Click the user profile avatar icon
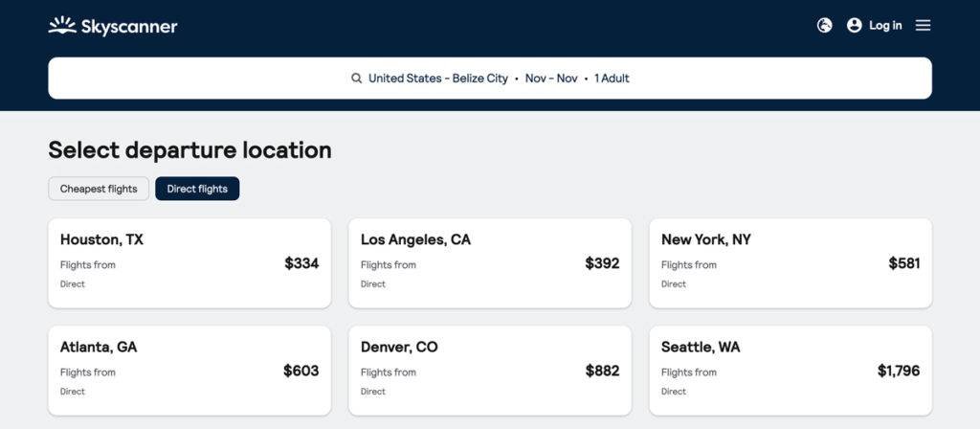The image size is (980, 429). pos(854,25)
